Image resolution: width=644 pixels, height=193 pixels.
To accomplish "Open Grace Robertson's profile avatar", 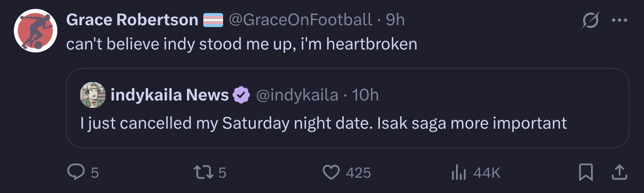I will tap(36, 31).
